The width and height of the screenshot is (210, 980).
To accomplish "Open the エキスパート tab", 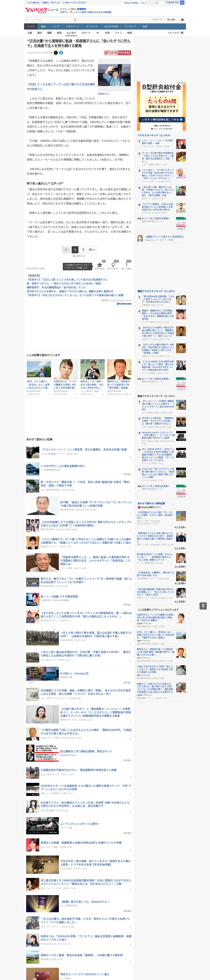I will 72,27.
